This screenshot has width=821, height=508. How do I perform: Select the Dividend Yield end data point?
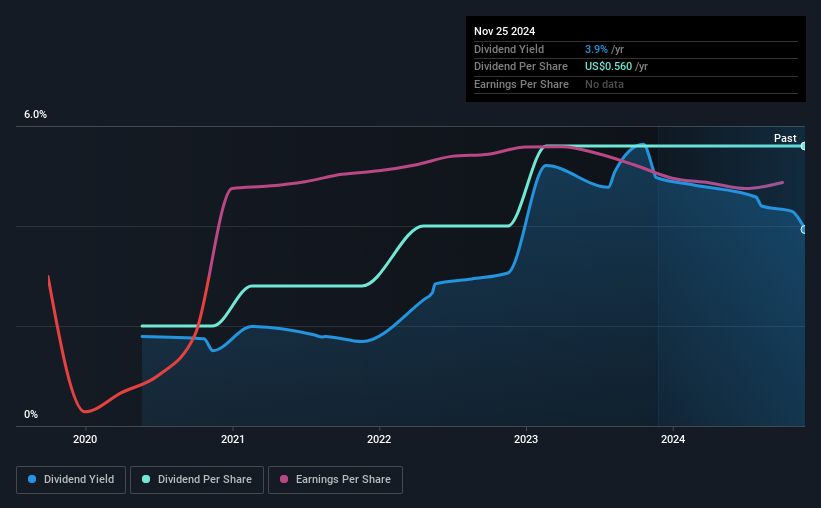804,229
